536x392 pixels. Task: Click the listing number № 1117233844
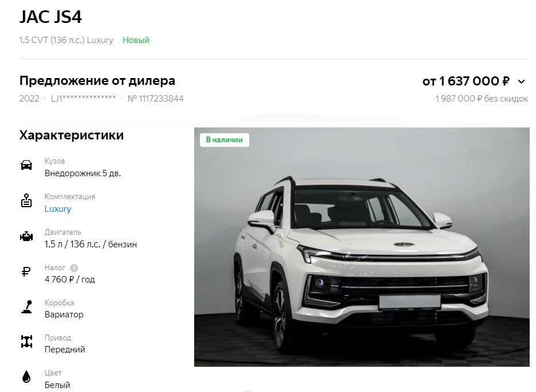click(x=156, y=99)
